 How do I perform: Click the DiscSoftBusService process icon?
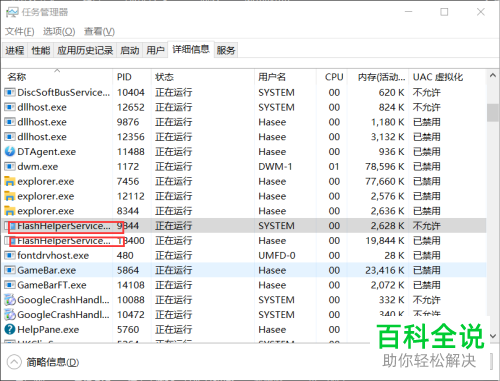coord(10,92)
